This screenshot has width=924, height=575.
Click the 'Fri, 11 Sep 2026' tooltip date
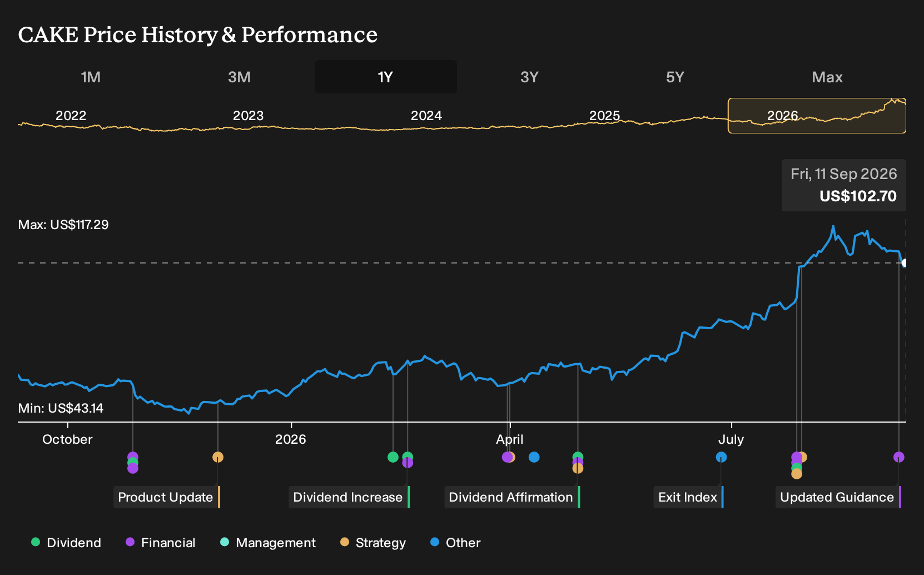844,174
